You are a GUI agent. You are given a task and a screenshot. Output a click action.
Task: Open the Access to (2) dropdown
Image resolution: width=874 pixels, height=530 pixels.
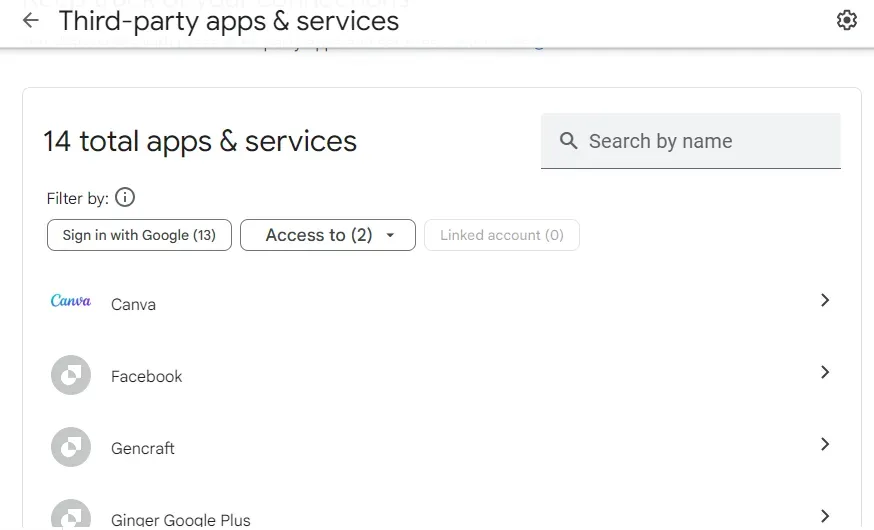[328, 235]
